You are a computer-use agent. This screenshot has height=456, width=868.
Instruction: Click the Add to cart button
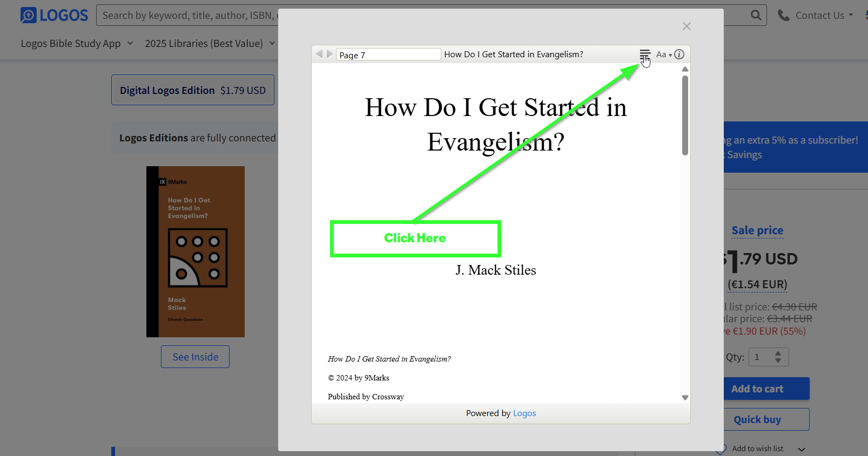click(766, 389)
